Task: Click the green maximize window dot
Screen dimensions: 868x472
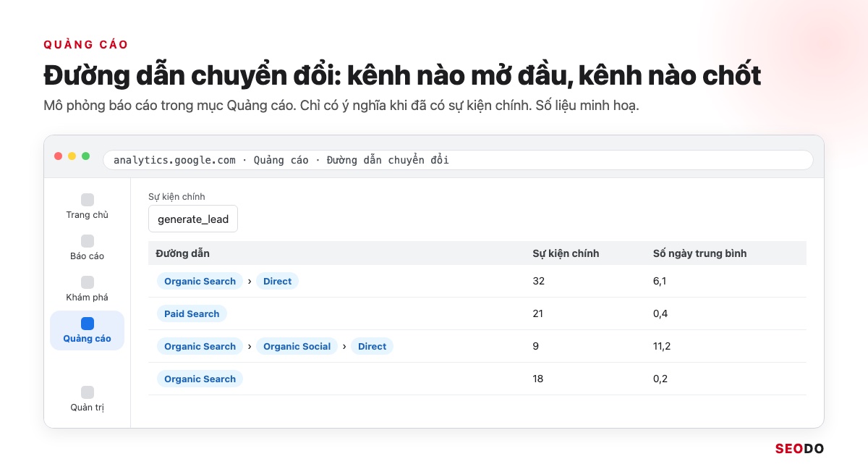Action: [x=86, y=156]
